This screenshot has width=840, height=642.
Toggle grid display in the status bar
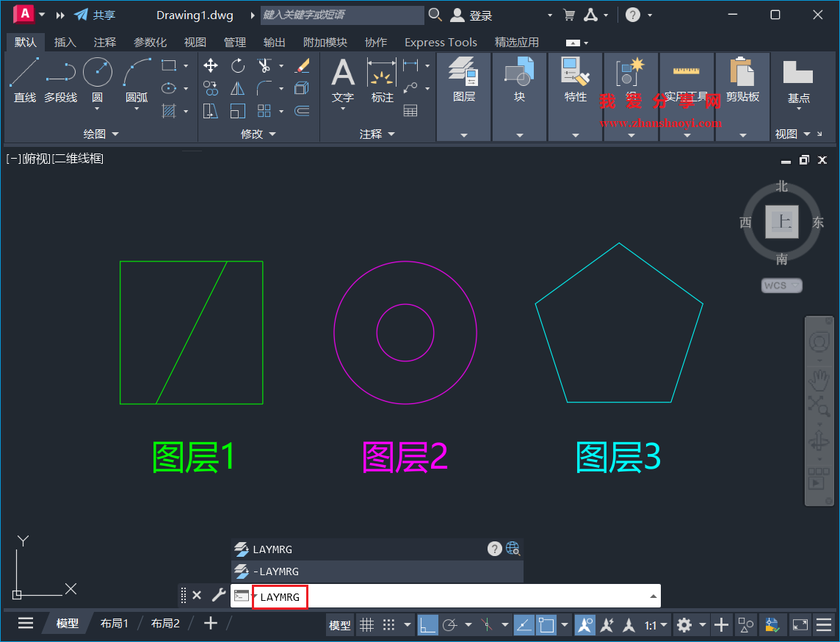point(366,624)
